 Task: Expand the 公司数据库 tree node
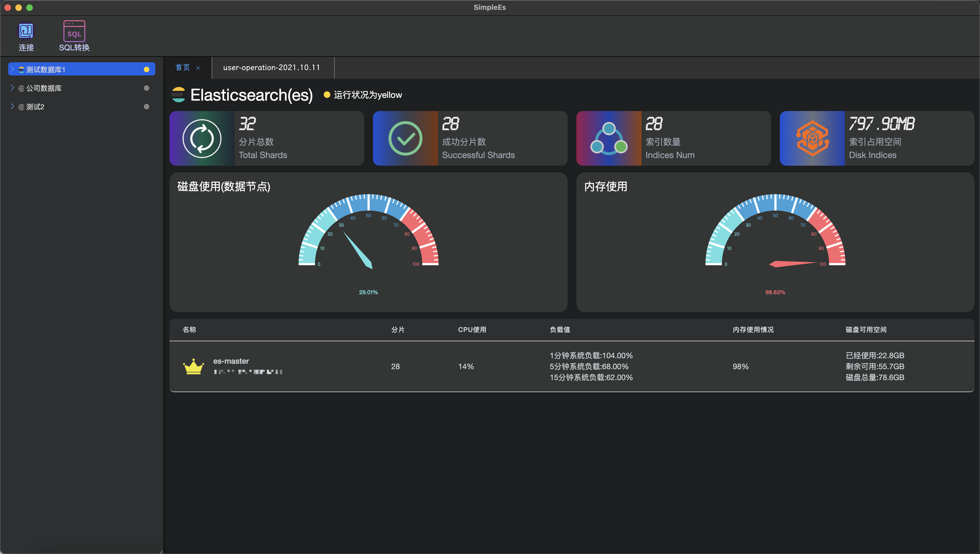click(x=12, y=88)
